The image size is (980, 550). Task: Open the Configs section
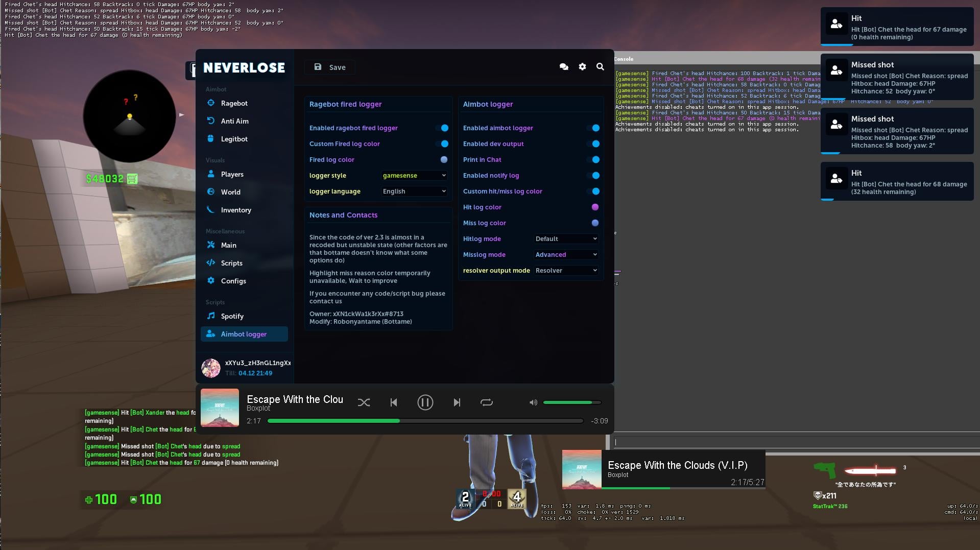211,281
